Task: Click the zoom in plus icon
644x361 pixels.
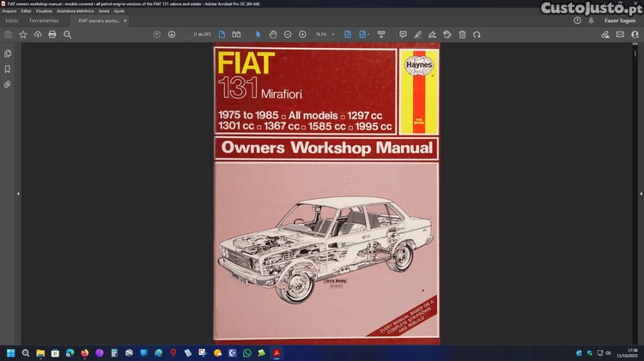Action: pos(302,34)
